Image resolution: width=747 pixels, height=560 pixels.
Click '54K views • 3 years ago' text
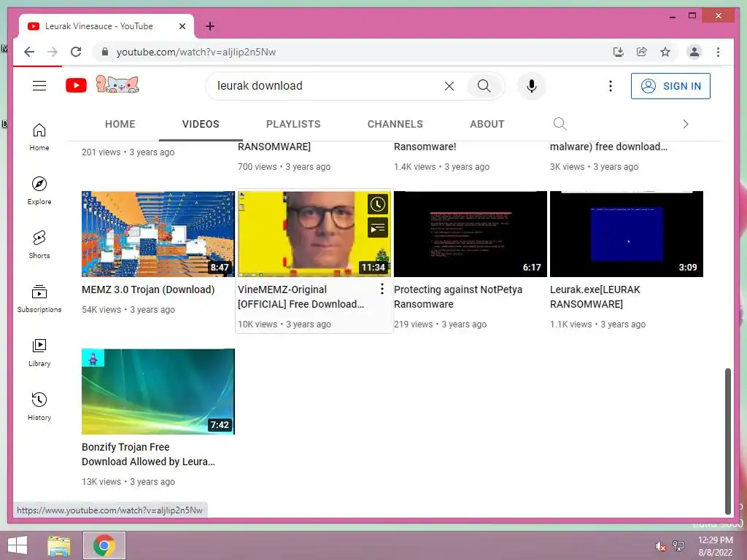point(128,309)
